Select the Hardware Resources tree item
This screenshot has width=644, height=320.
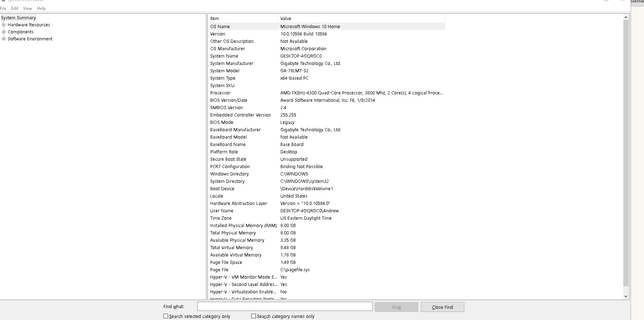pos(29,25)
